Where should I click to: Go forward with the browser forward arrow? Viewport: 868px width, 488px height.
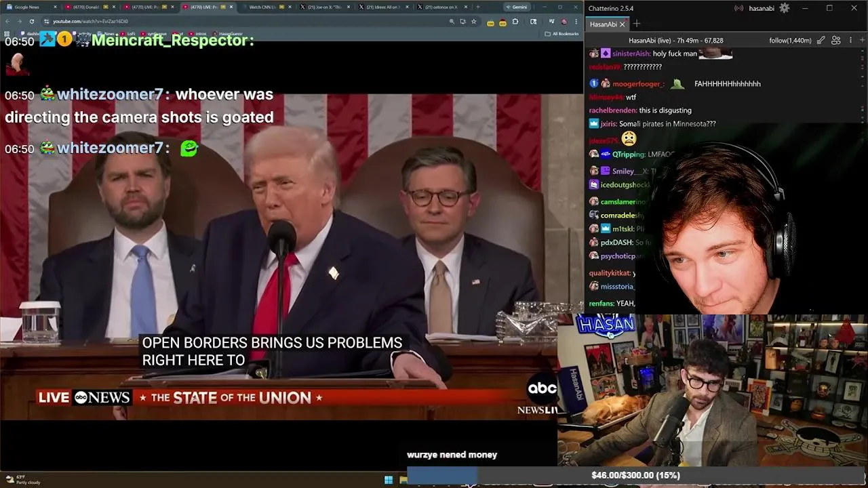coord(20,21)
